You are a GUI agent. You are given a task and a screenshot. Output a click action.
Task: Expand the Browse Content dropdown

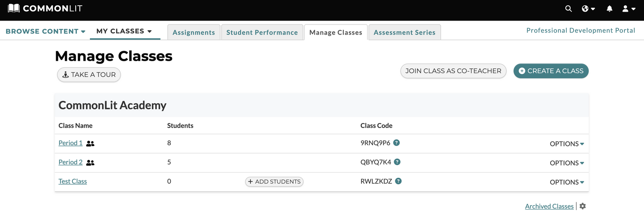click(x=45, y=31)
